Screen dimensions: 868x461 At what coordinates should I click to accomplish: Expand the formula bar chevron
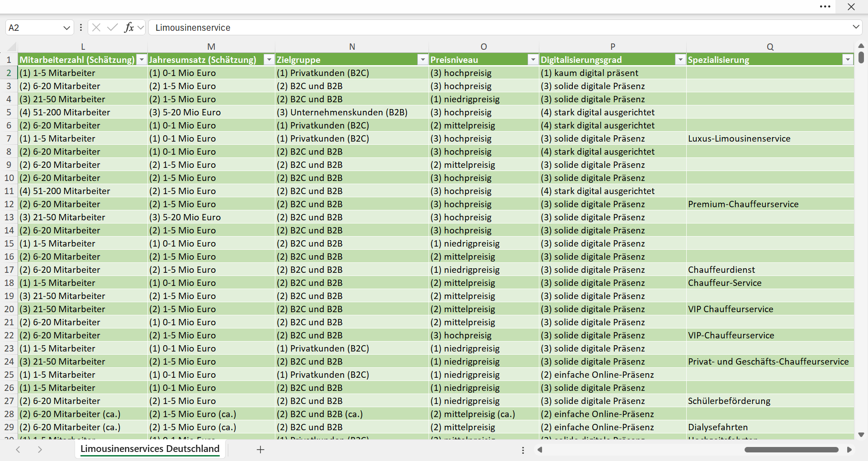(856, 27)
